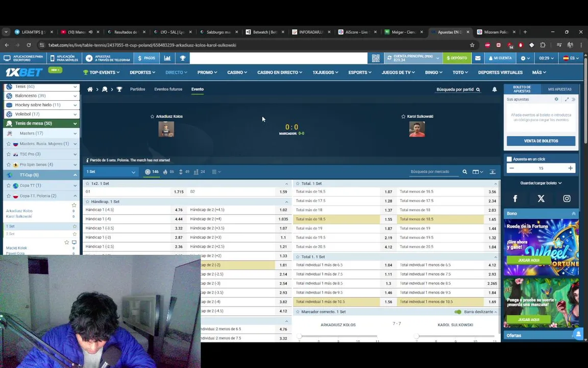The height and width of the screenshot is (368, 588).
Task: Favorite the Total 1. 1 Set market
Action: pyautogui.click(x=298, y=257)
